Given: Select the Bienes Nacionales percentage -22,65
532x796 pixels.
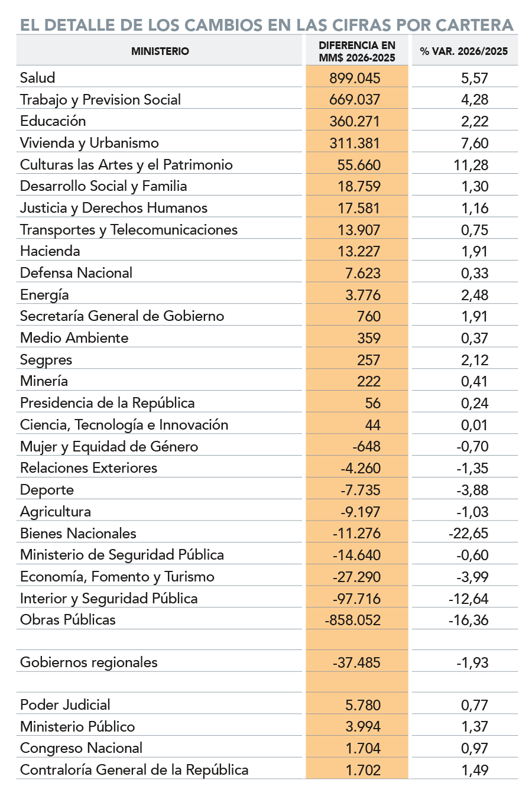Looking at the screenshot, I should [x=468, y=533].
